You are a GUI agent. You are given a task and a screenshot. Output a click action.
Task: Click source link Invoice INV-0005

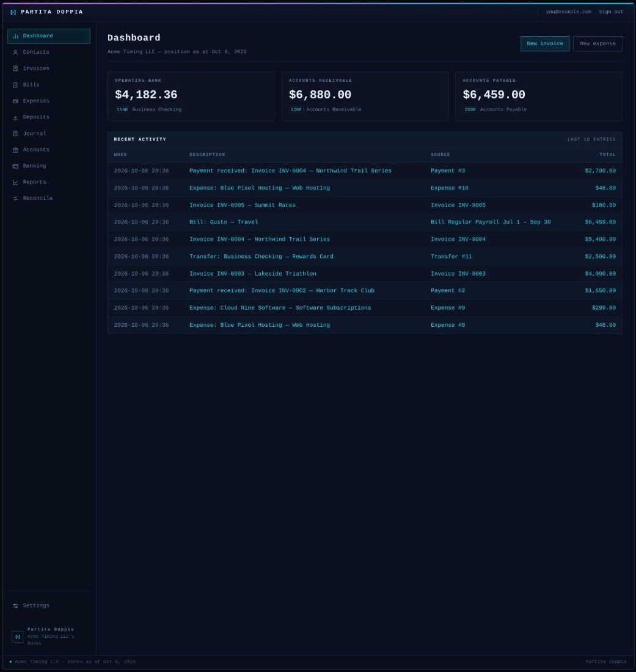click(x=458, y=205)
